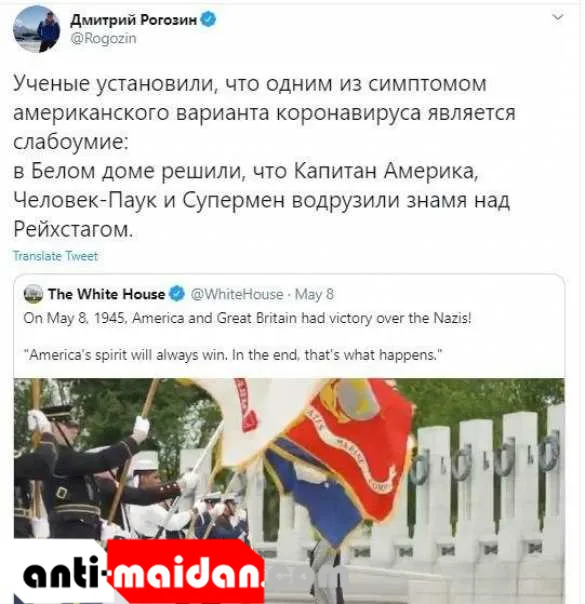Open quoted tweet text about May 8, 1945
Image resolution: width=585 pixels, height=604 pixels.
pyautogui.click(x=247, y=318)
